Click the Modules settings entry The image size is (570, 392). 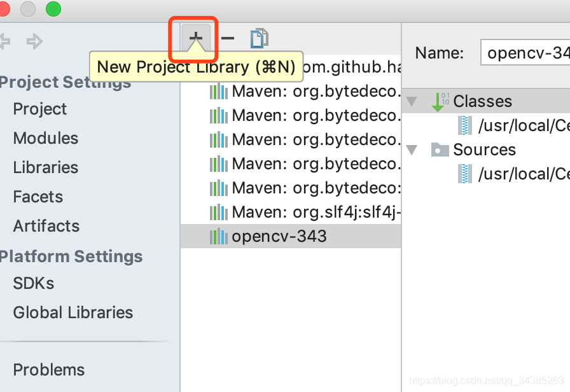click(x=45, y=138)
